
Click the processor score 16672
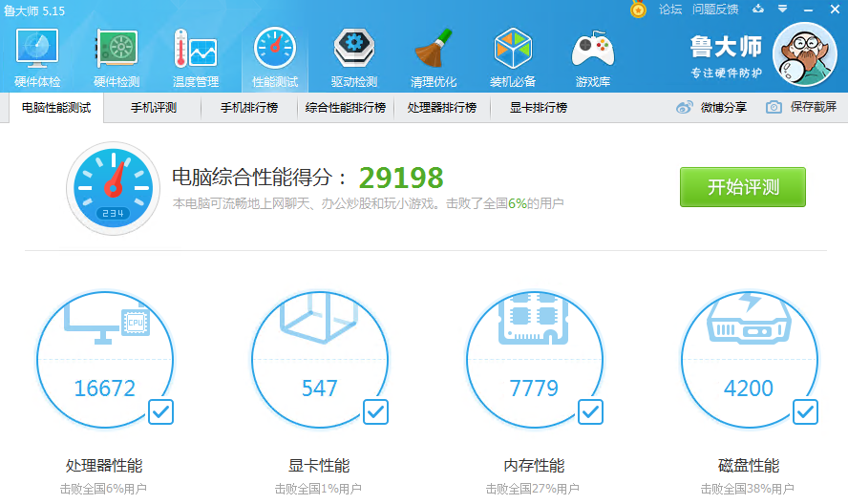click(x=104, y=388)
